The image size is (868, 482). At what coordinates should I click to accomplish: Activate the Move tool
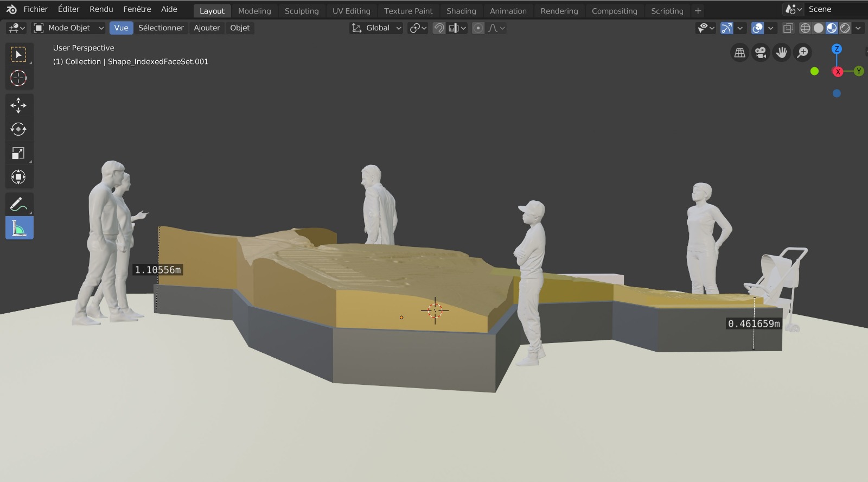(x=18, y=105)
